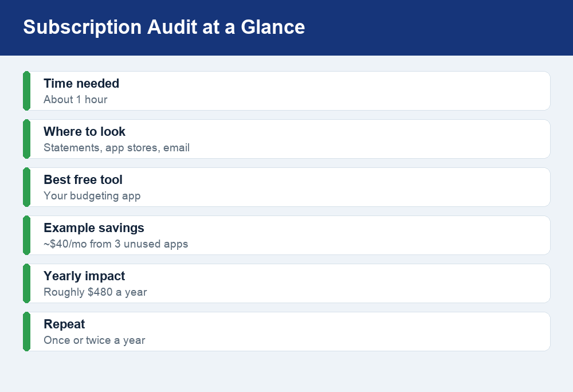
Task: Click the 'Roughly $480 a year' text
Action: click(95, 292)
